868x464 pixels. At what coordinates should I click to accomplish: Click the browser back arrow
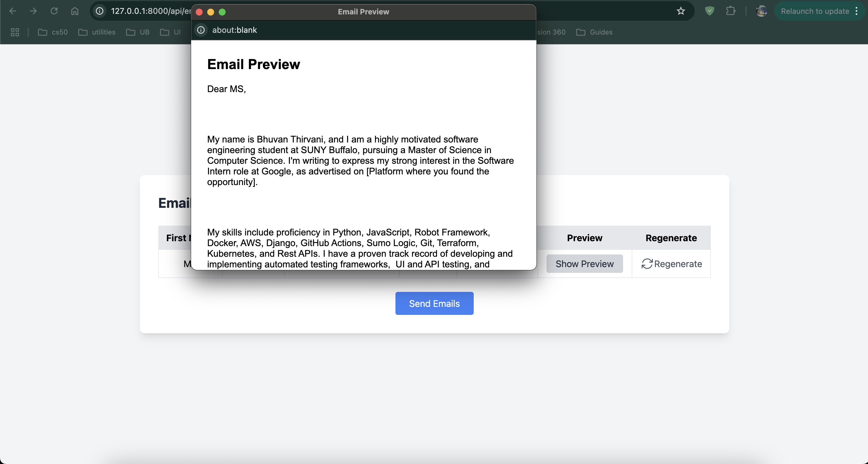tap(13, 11)
